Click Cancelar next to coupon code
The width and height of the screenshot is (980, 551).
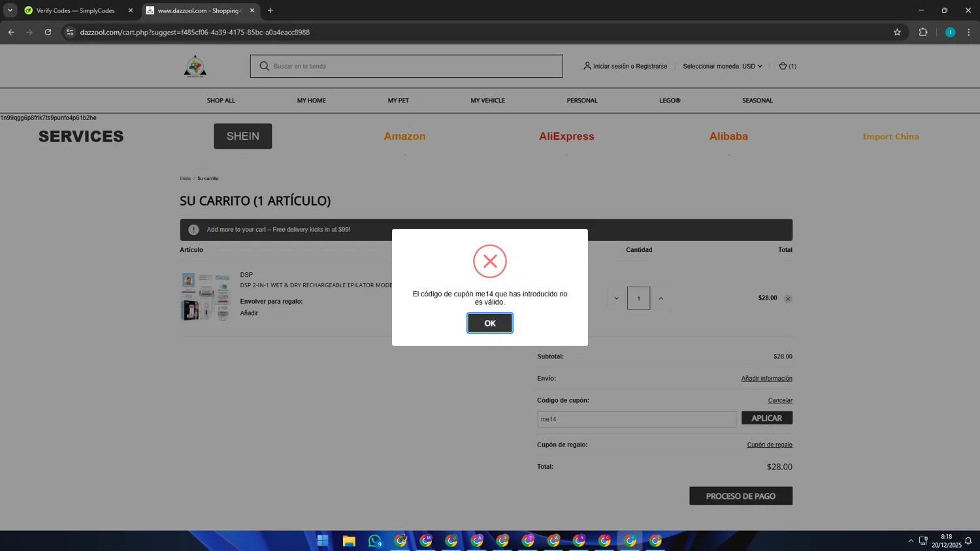[780, 400]
